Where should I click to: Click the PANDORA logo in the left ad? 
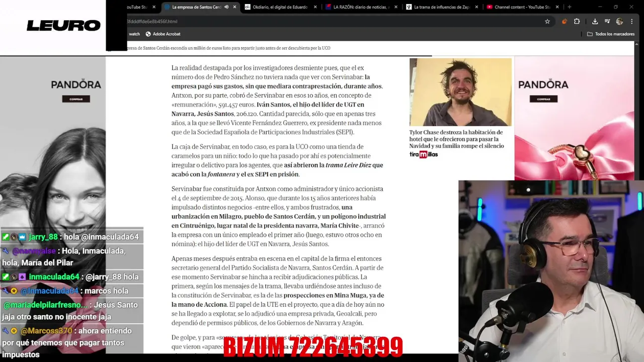[76, 84]
